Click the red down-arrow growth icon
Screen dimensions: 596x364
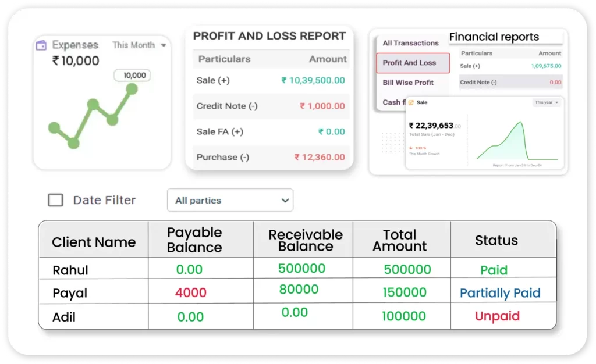pyautogui.click(x=411, y=148)
